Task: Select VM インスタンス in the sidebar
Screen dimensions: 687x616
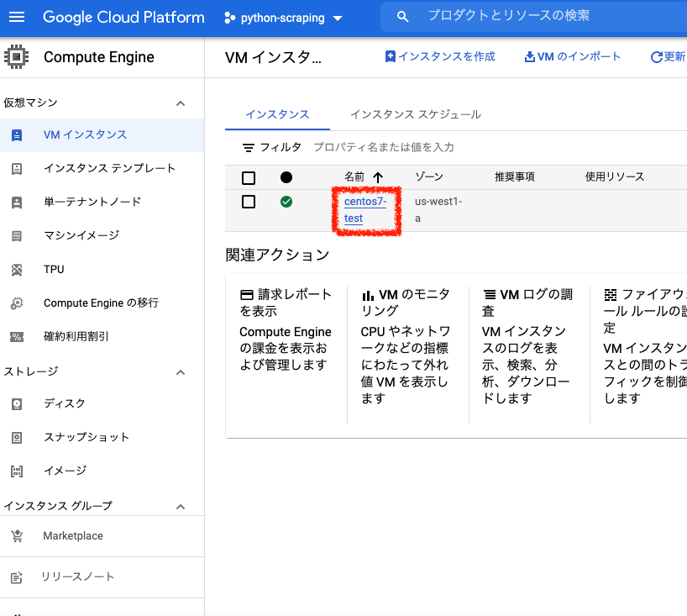Action: 102,135
